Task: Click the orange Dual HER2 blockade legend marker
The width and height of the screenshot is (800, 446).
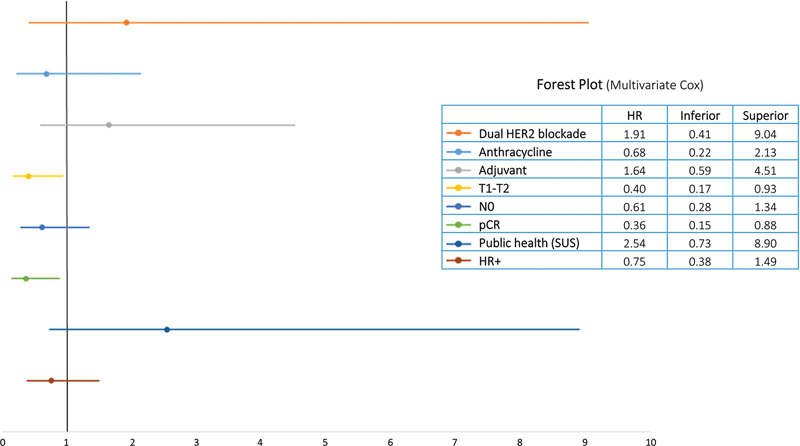Action: coord(458,133)
